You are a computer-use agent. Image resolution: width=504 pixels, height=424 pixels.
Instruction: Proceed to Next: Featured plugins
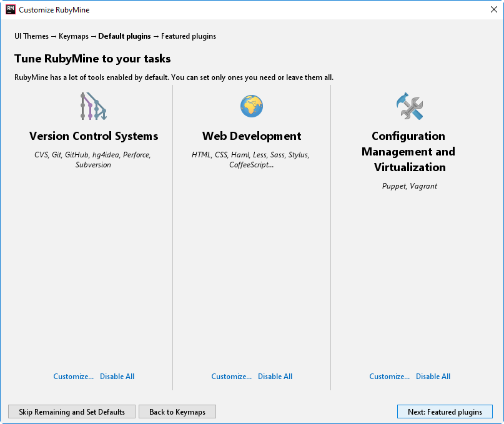[445, 412]
